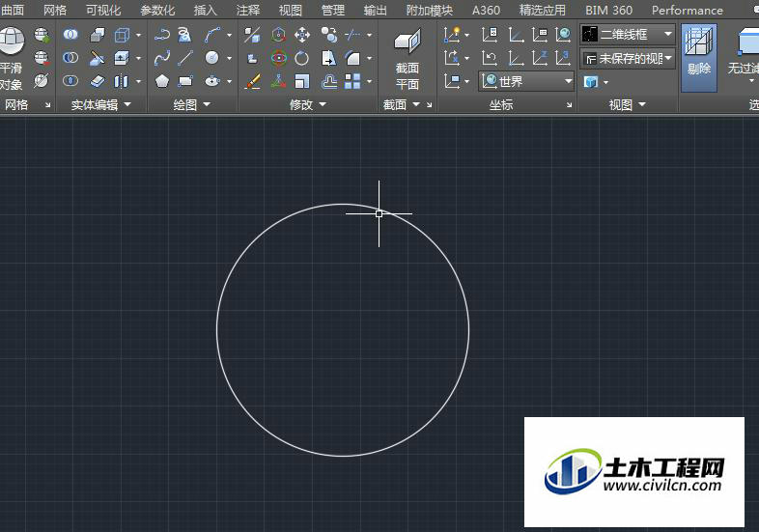Image resolution: width=759 pixels, height=532 pixels.
Task: Open the arrow beside the Arc tool
Action: point(229,35)
